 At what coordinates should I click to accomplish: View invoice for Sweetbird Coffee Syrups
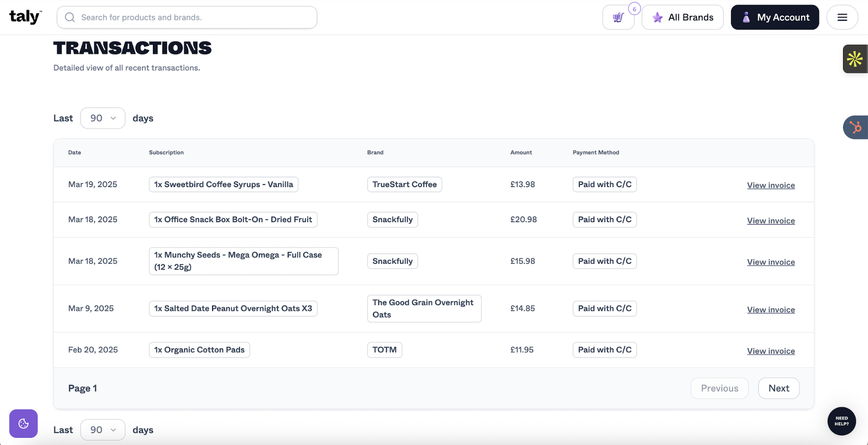[771, 185]
